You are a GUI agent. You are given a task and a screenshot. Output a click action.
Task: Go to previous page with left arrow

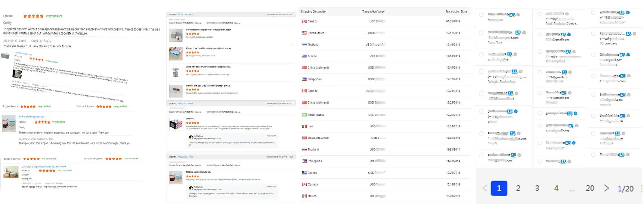485,188
